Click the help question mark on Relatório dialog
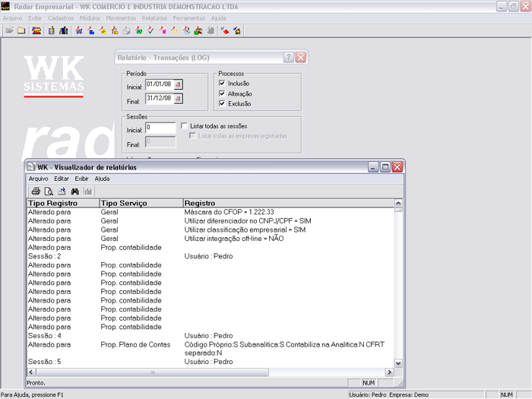Viewport: 532px width, 399px height. click(289, 58)
